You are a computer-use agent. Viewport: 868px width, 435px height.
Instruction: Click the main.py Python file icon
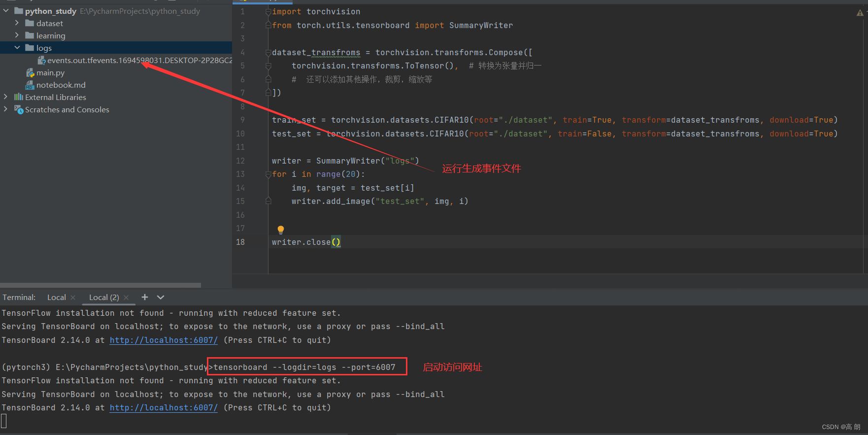coord(30,72)
